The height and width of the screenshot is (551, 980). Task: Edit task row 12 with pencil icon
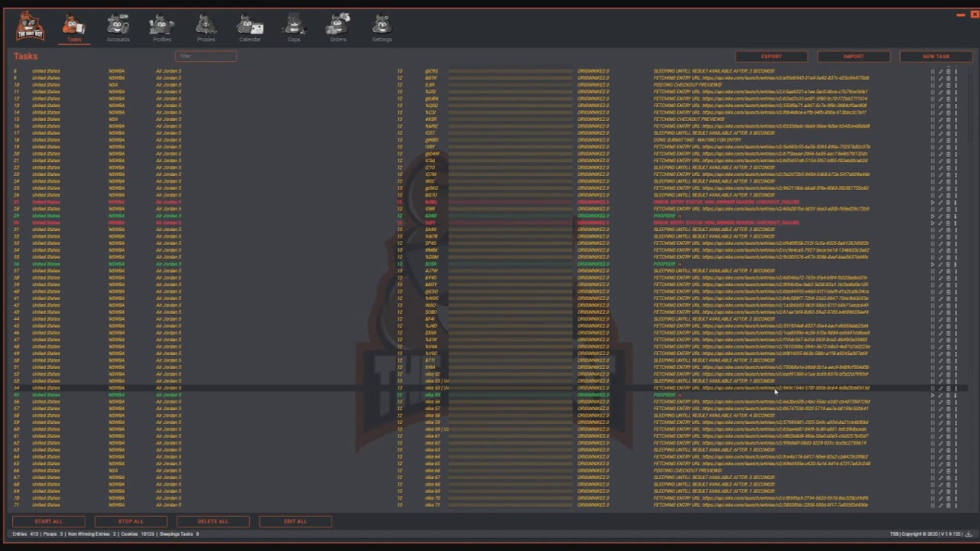pos(941,99)
